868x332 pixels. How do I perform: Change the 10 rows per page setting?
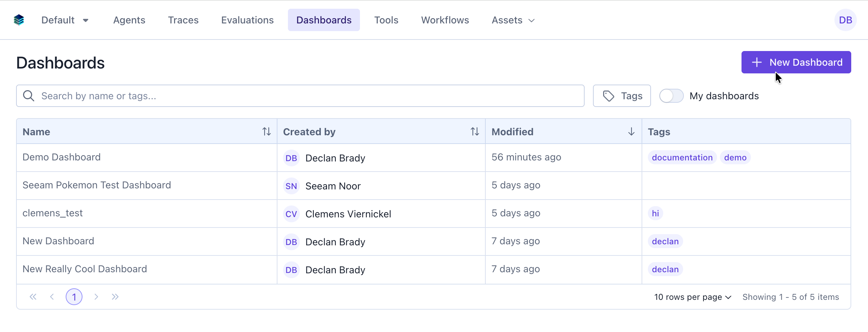[693, 297]
